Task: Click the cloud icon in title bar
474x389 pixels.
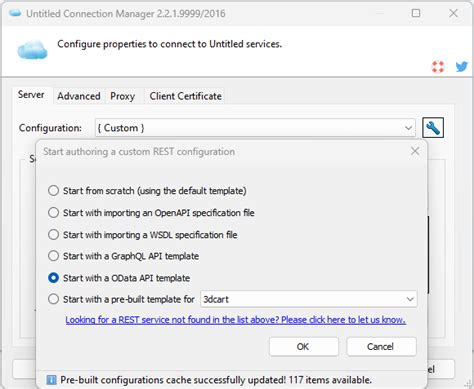Action: 15,13
